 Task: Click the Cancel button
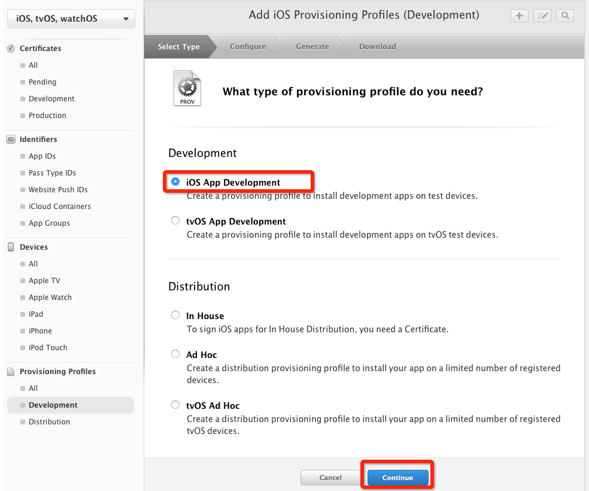tap(330, 477)
